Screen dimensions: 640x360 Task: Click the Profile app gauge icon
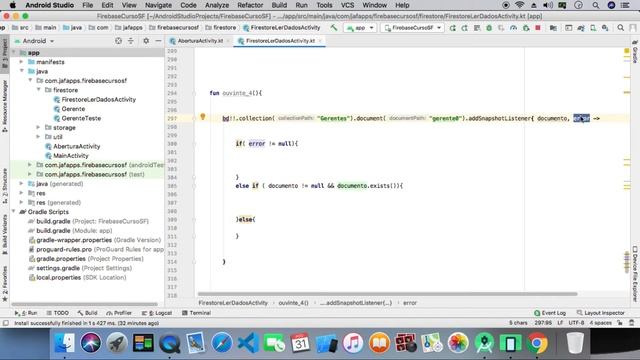513,28
